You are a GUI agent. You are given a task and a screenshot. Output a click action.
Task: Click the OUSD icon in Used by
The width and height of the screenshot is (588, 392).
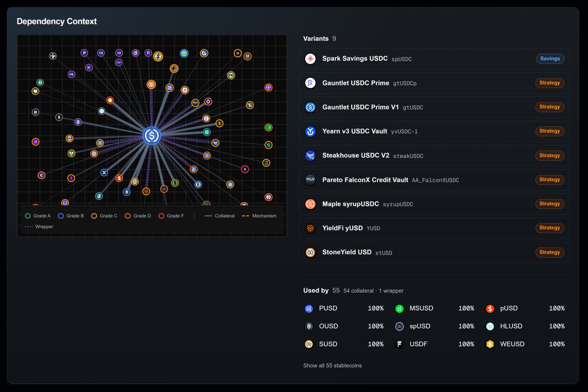[x=309, y=326]
